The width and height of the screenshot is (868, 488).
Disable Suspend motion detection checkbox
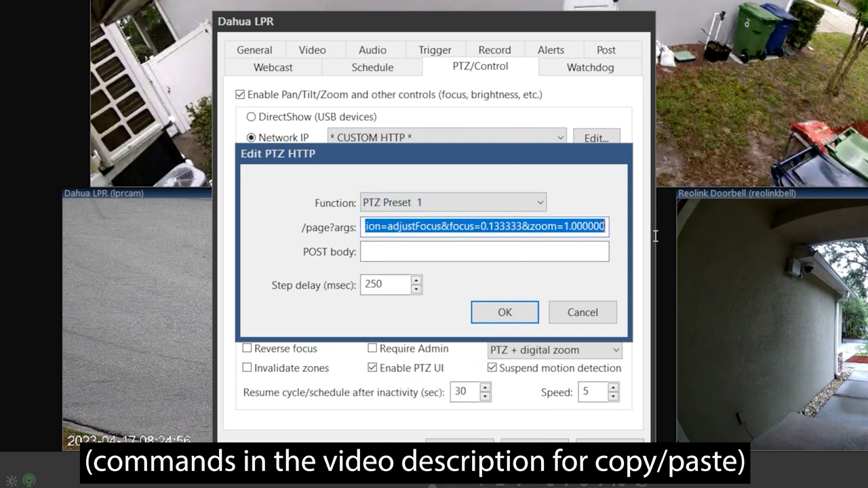[x=492, y=368]
